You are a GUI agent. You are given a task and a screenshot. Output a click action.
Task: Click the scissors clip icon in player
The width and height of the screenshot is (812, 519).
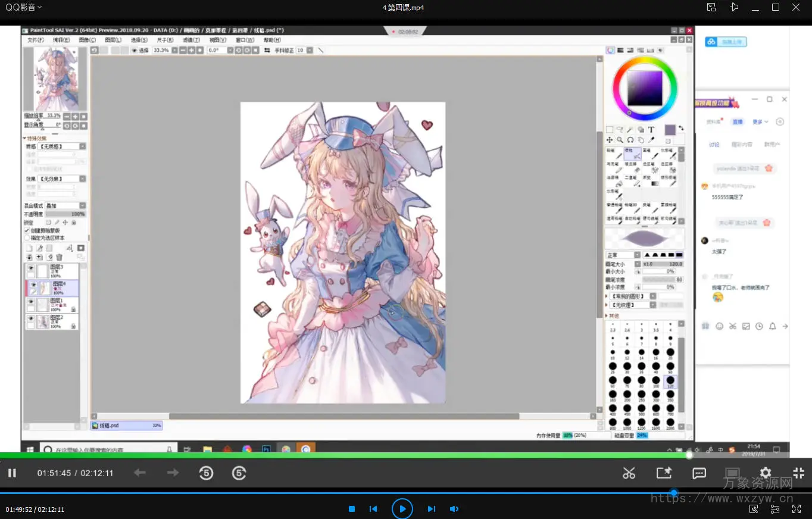(629, 473)
